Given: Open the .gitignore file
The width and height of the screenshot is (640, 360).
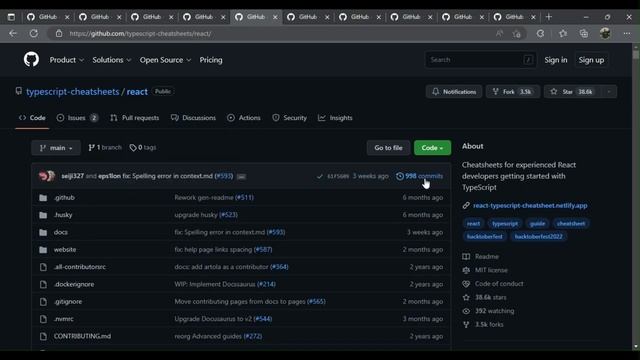Looking at the screenshot, I should tap(68, 302).
